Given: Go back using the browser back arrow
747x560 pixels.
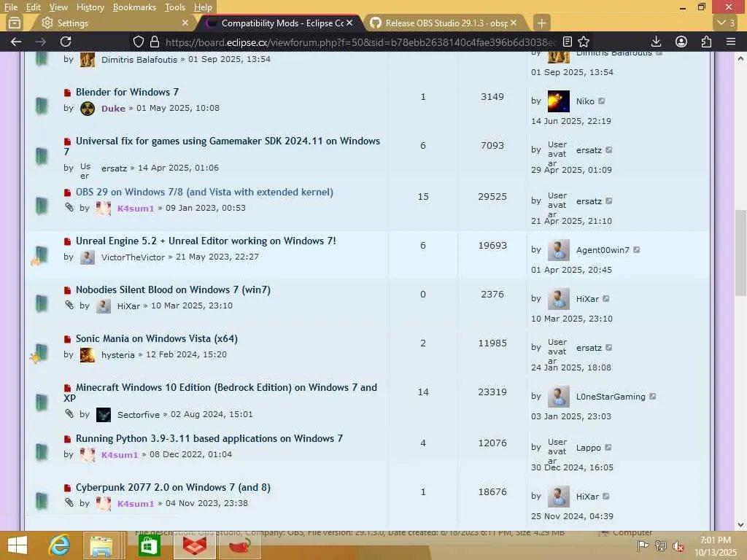Looking at the screenshot, I should (16, 42).
